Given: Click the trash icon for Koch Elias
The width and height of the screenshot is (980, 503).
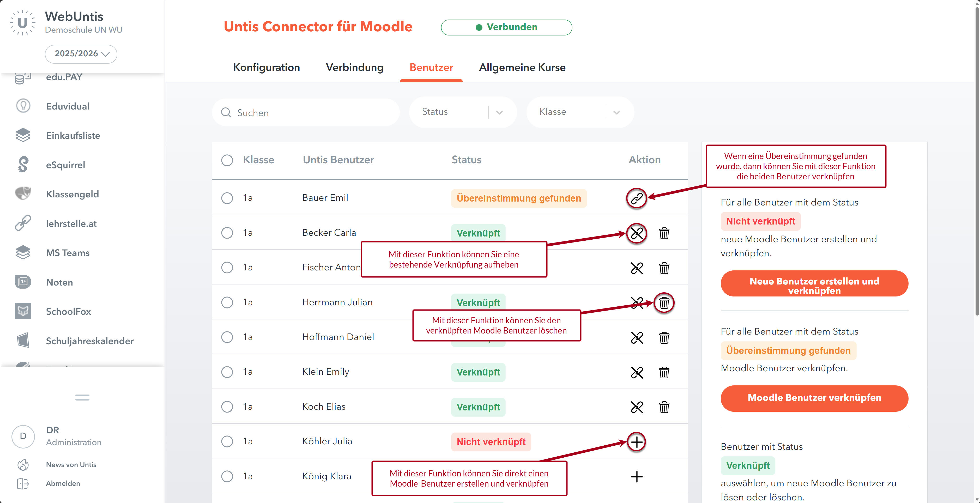Looking at the screenshot, I should 664,407.
